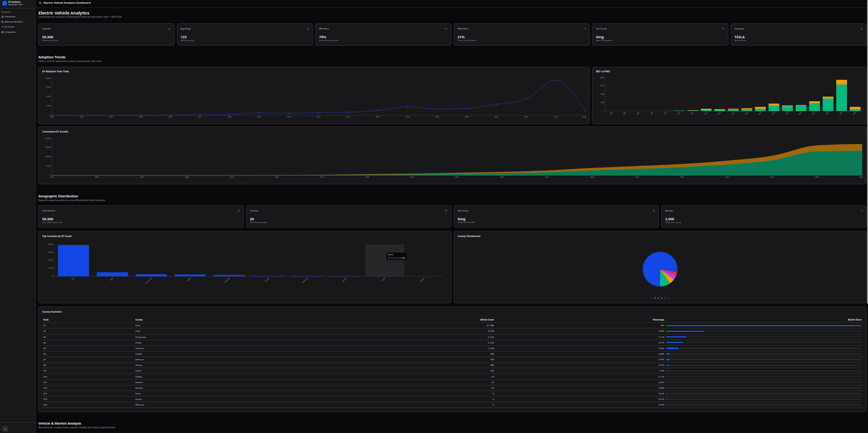Viewport: 868px width, 433px height.
Task: Click the trend icon on the Average card
Action: point(861,210)
